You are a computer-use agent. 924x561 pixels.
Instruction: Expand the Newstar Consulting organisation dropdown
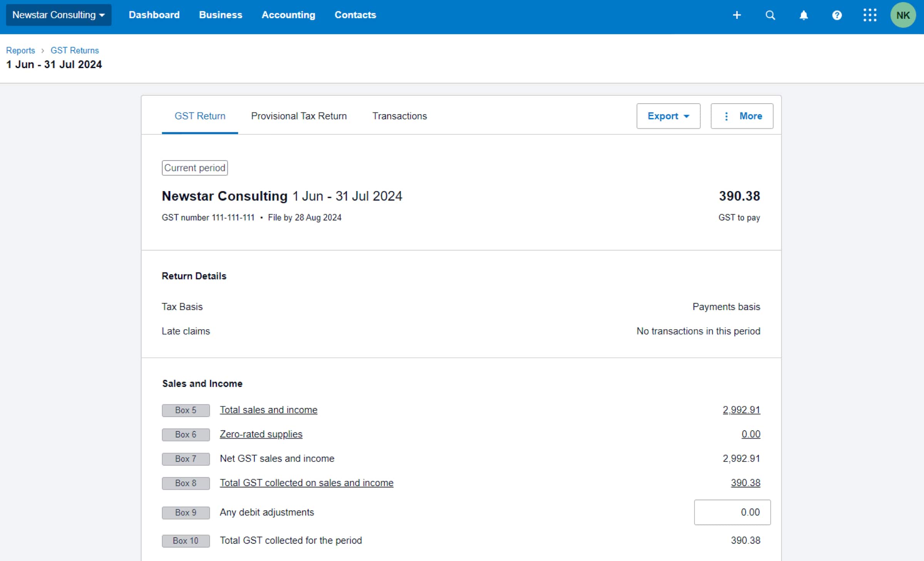pyautogui.click(x=59, y=15)
